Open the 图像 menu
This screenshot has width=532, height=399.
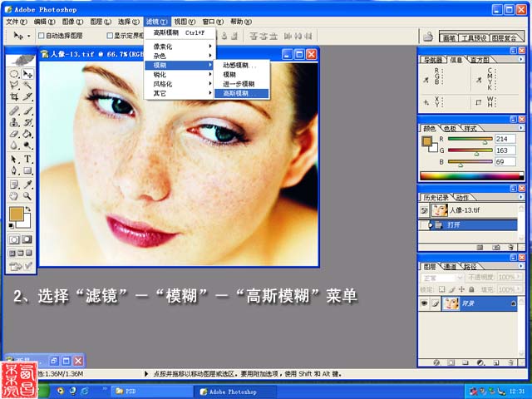click(x=72, y=22)
